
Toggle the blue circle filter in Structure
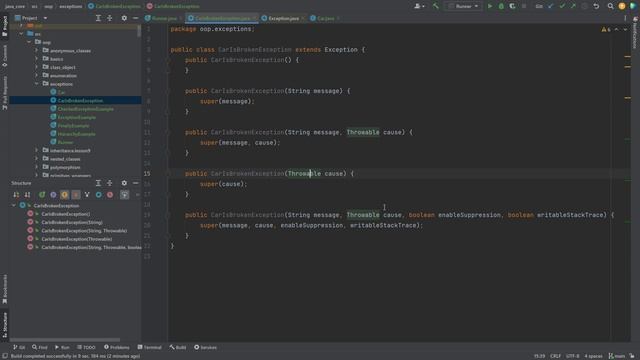[98, 195]
